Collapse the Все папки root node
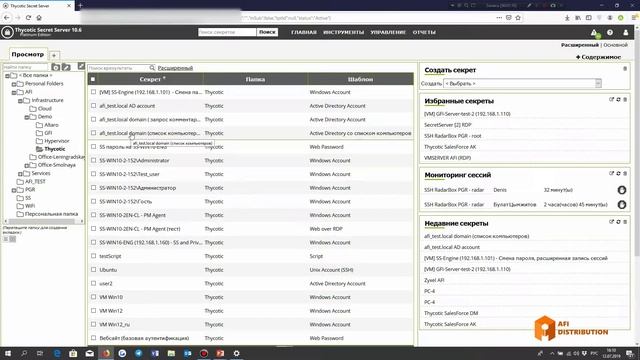The image size is (640, 360). (x=7, y=76)
